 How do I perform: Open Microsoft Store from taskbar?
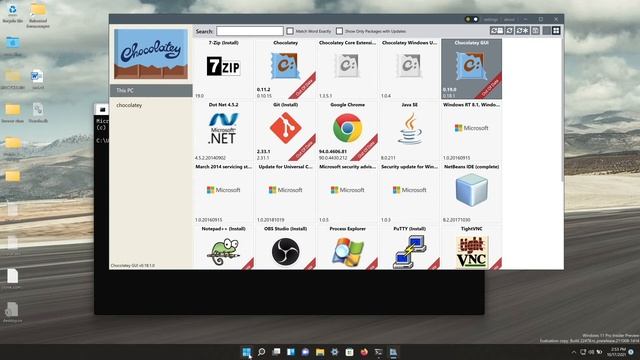349,352
